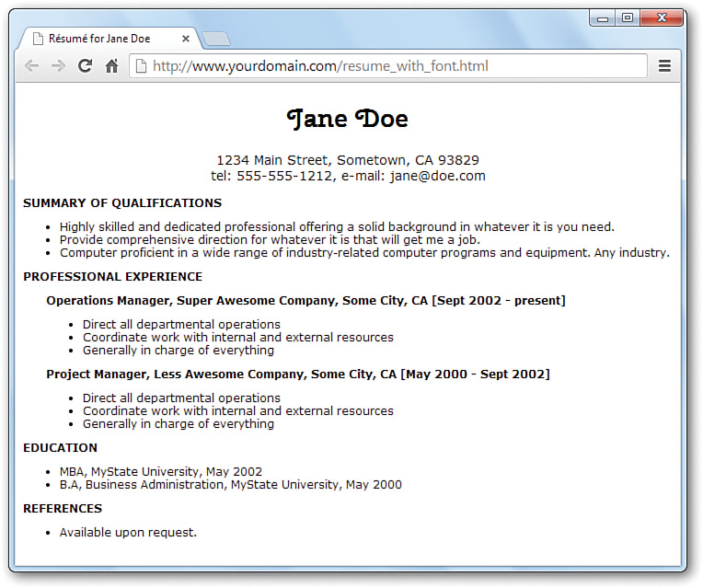Click the Project Manager, Less Awesome Company line
Viewport: 703px width, 588px height.
298,375
